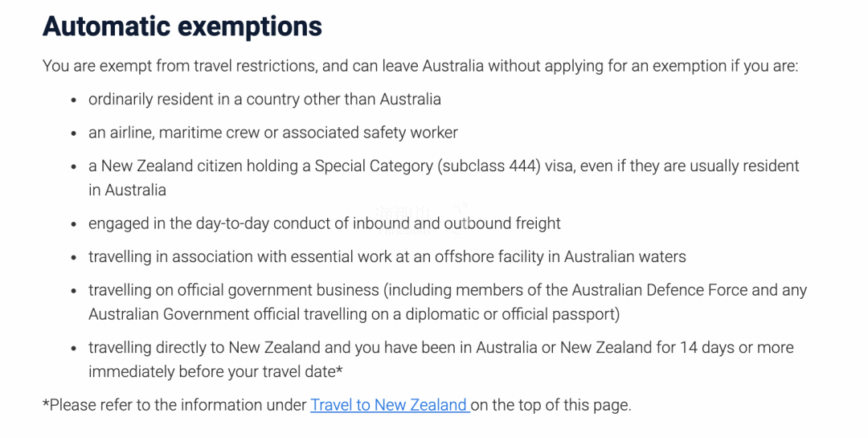
Task: Click the Automatic exemptions heading
Action: click(182, 26)
